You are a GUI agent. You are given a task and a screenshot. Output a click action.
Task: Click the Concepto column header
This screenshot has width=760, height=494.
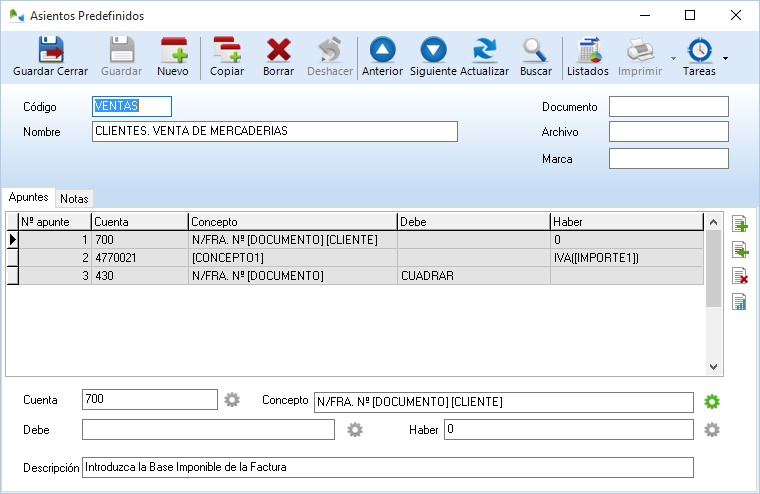pyautogui.click(x=292, y=222)
